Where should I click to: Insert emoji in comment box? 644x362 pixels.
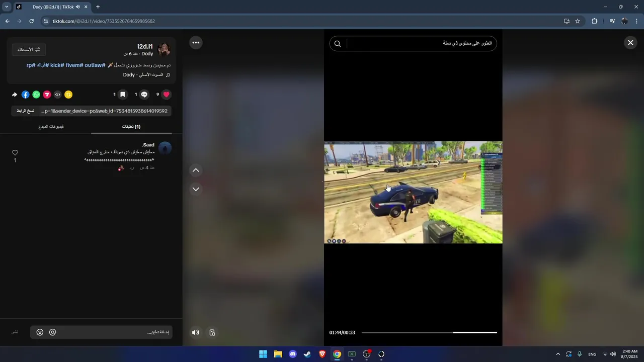[x=40, y=332]
